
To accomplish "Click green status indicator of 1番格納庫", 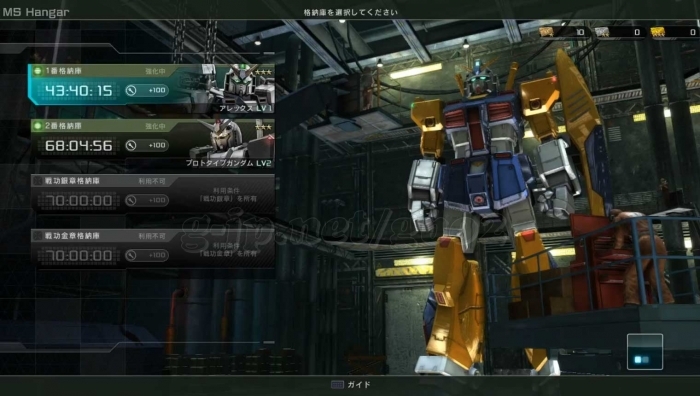I will 38,71.
